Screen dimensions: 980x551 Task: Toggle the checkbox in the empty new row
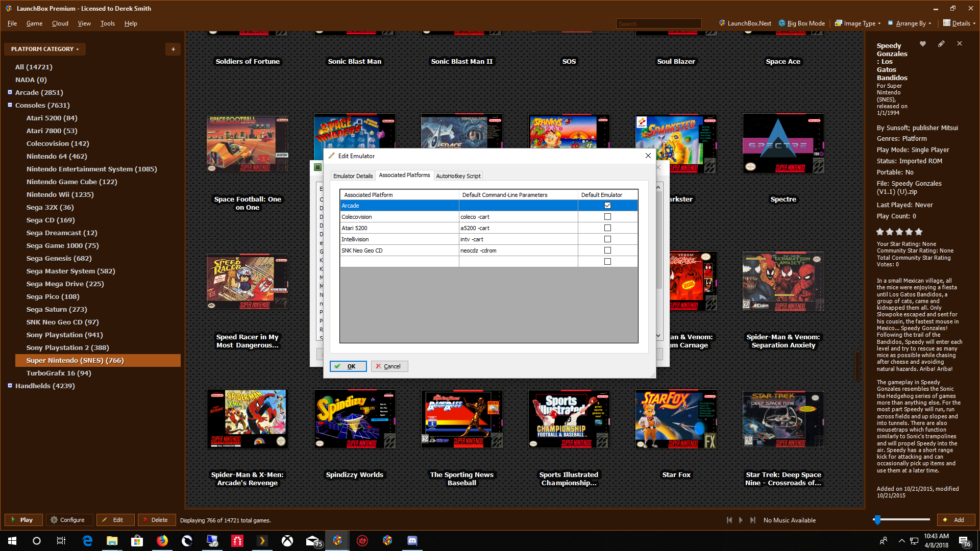(x=607, y=262)
